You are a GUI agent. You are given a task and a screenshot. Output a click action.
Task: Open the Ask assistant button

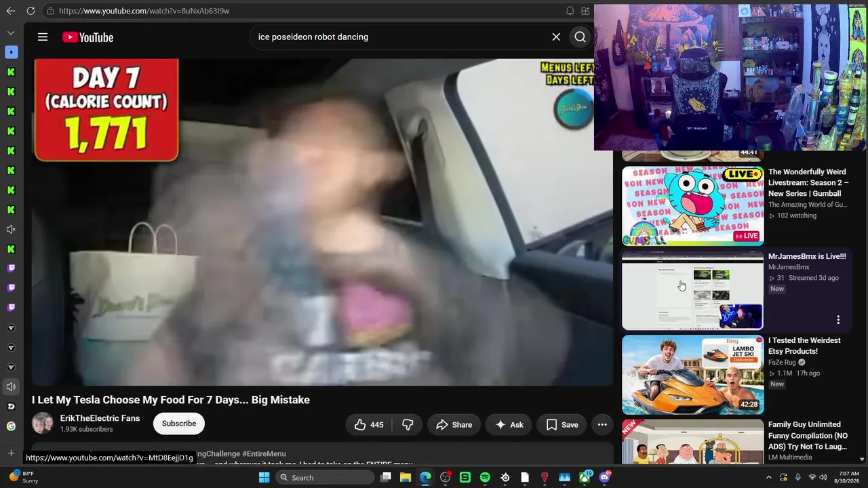(x=509, y=425)
